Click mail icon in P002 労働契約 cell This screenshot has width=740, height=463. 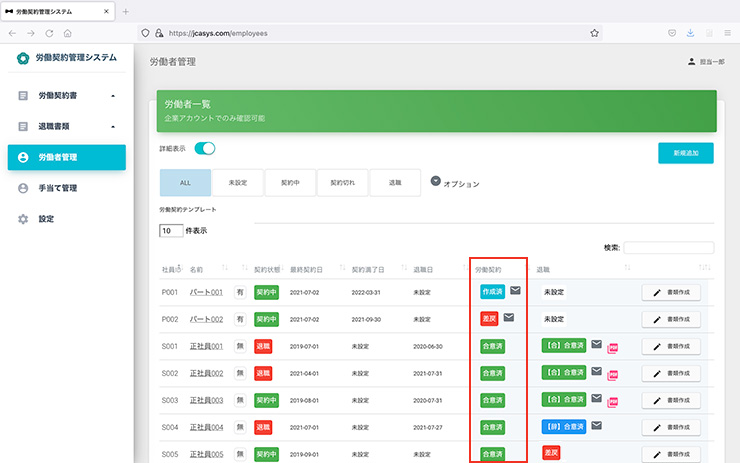click(509, 317)
